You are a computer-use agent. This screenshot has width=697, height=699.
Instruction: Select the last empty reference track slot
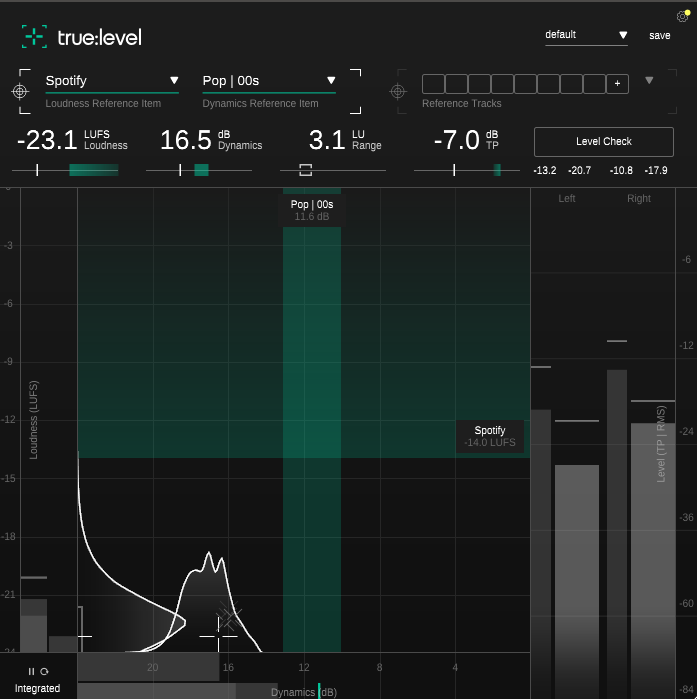tap(594, 84)
